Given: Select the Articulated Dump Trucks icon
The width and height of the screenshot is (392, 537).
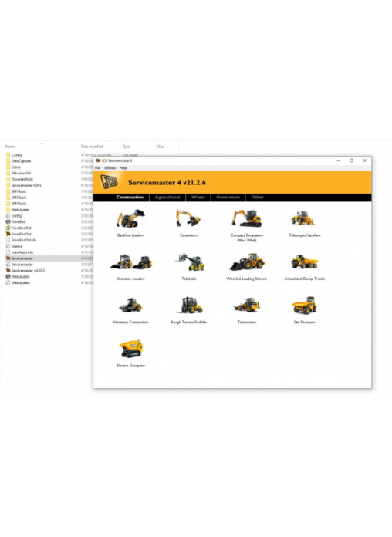Looking at the screenshot, I should pos(304,262).
